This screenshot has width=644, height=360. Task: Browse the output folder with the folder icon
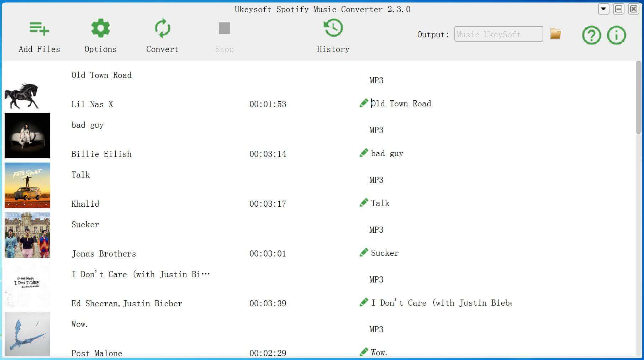[555, 34]
